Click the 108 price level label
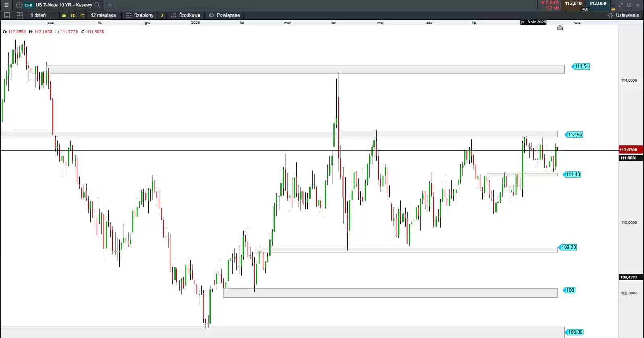The width and height of the screenshot is (644, 338). (569, 290)
